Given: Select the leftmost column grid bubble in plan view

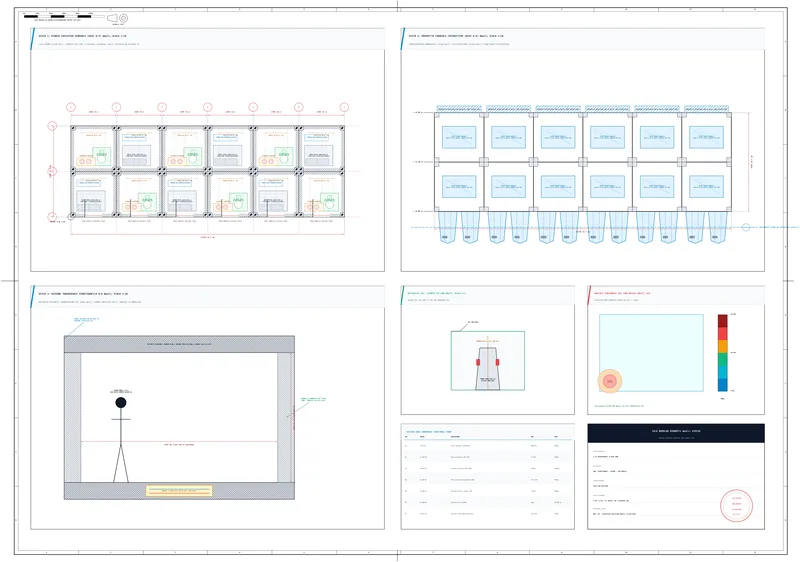Looking at the screenshot, I should click(x=71, y=107).
